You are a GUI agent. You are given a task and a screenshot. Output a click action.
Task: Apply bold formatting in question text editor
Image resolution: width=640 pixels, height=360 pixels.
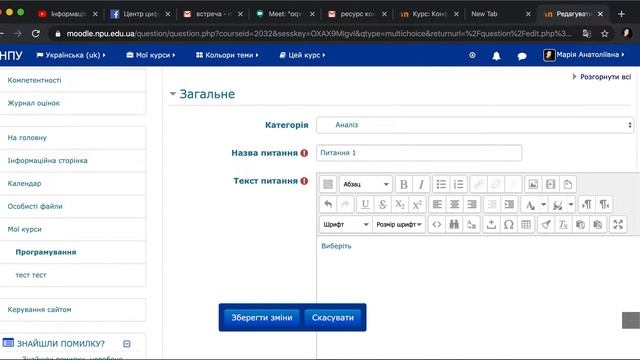click(x=404, y=184)
